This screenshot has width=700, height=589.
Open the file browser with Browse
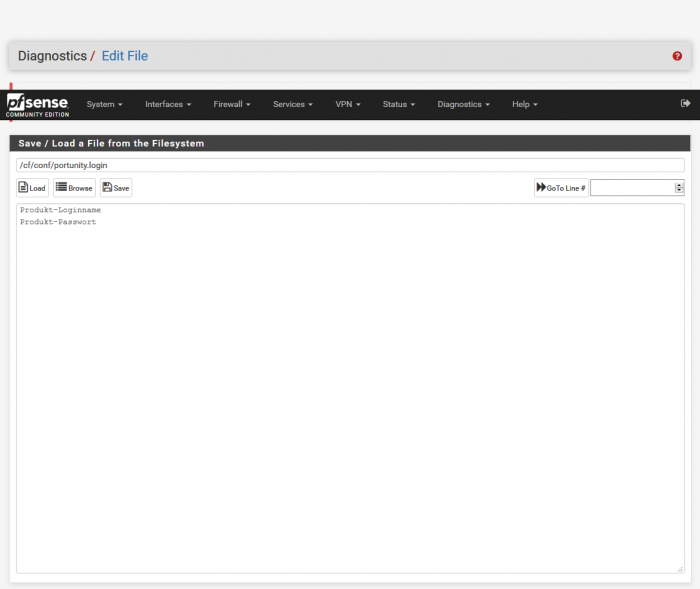[74, 188]
